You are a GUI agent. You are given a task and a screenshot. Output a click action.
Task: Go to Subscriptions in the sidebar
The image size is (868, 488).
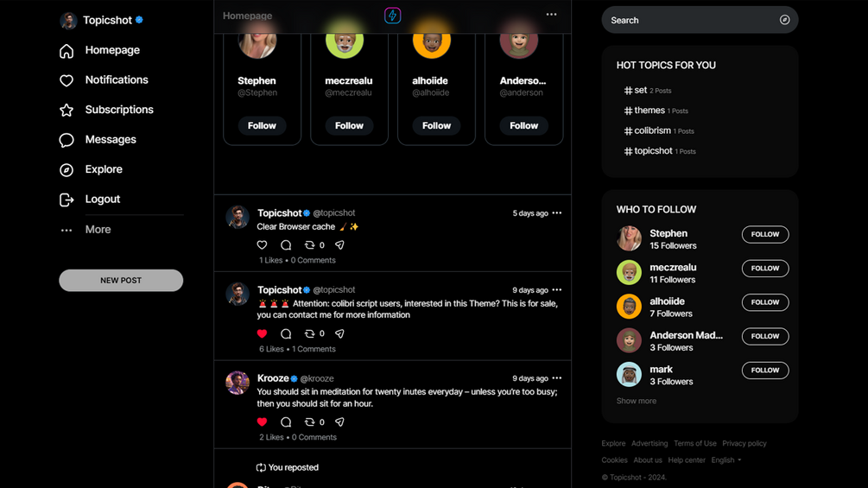(x=119, y=110)
